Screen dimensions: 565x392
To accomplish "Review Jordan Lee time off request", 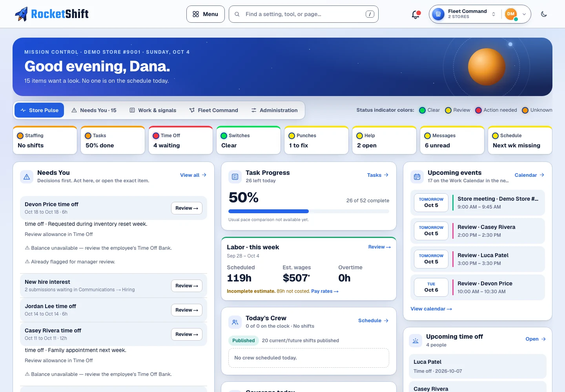I will 187,310.
